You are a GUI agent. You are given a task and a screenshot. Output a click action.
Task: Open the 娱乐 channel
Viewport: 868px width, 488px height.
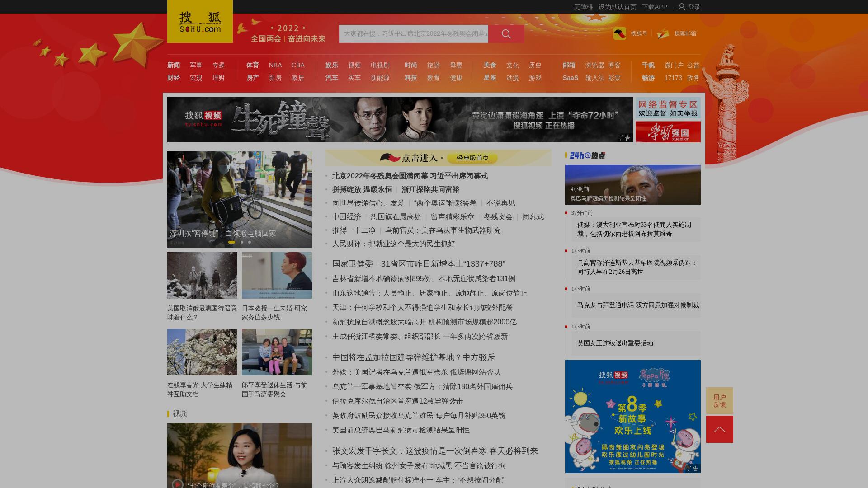(332, 65)
